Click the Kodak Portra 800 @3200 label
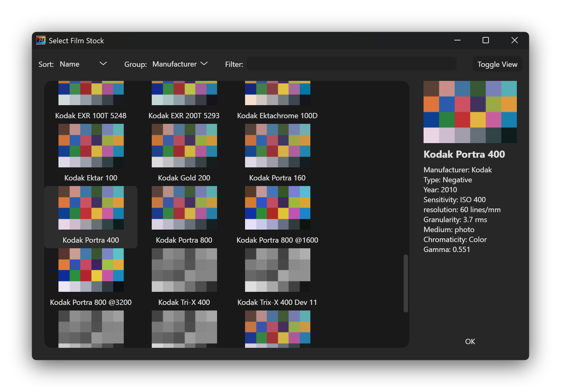Image resolution: width=561 pixels, height=392 pixels. [x=91, y=302]
